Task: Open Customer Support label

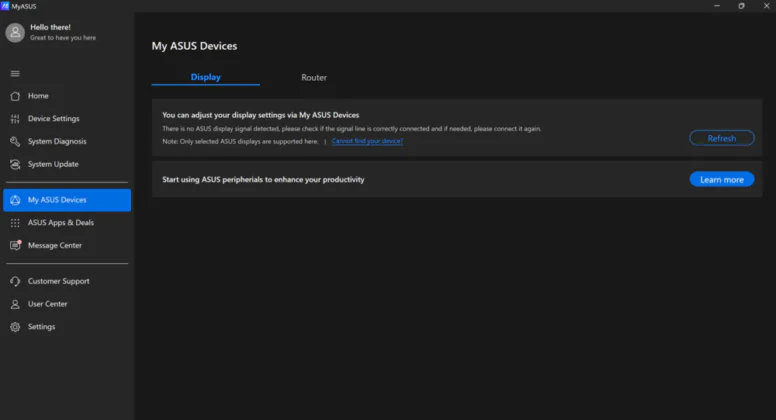Action: point(58,281)
